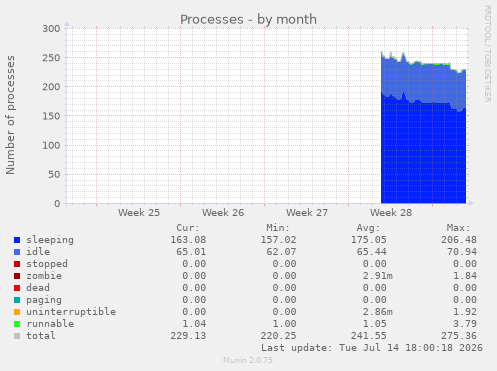Click the 200 y-axis value
The height and width of the screenshot is (371, 497).
click(x=51, y=87)
